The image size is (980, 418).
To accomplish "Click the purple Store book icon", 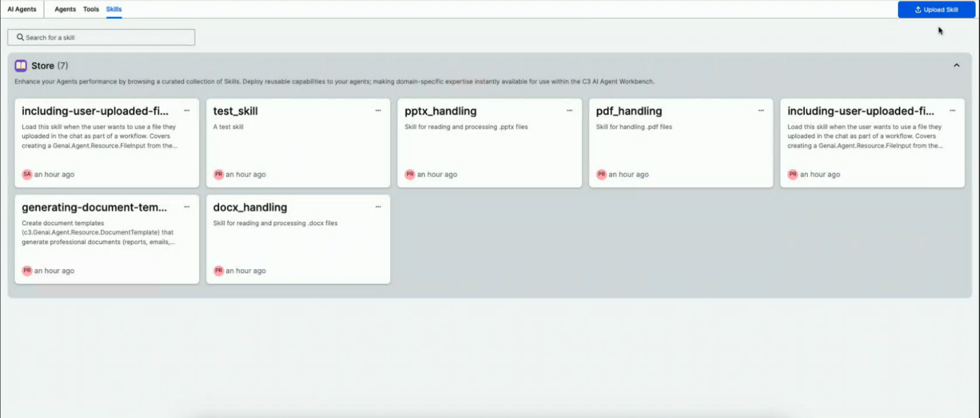I will pos(21,66).
